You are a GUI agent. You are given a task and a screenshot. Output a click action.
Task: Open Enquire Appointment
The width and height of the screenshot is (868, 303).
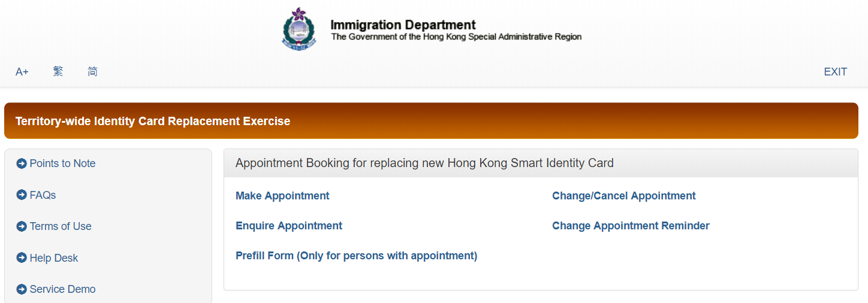point(289,226)
